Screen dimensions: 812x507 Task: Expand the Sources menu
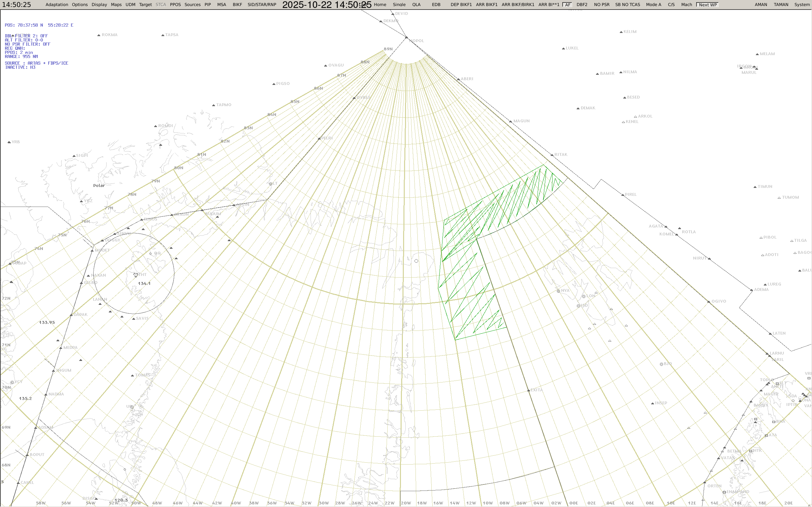192,5
